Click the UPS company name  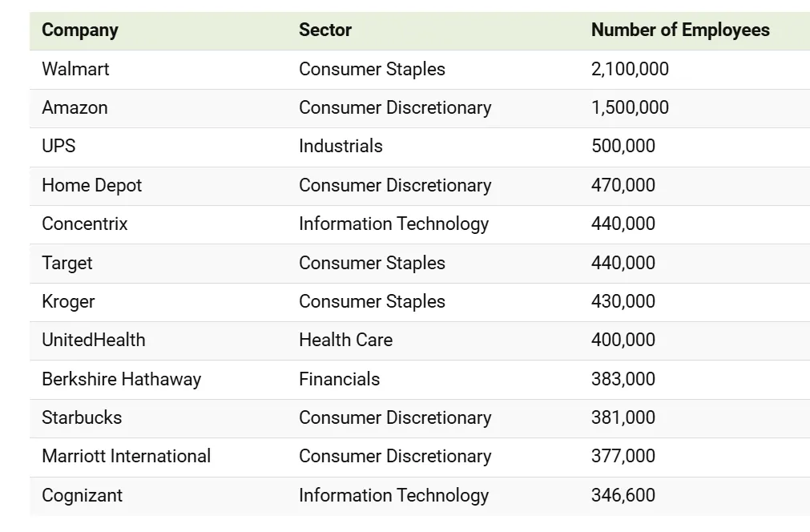coord(58,146)
